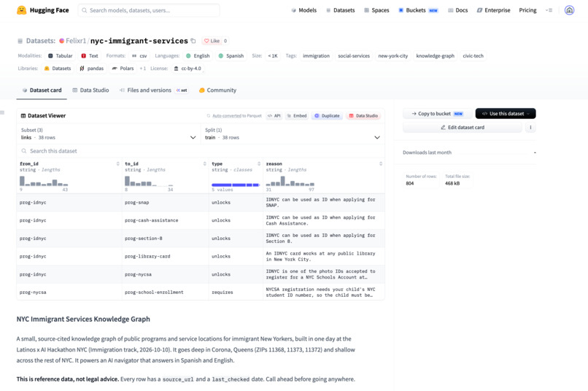The image size is (588, 391).
Task: Show the +1 additional libraries
Action: click(142, 69)
